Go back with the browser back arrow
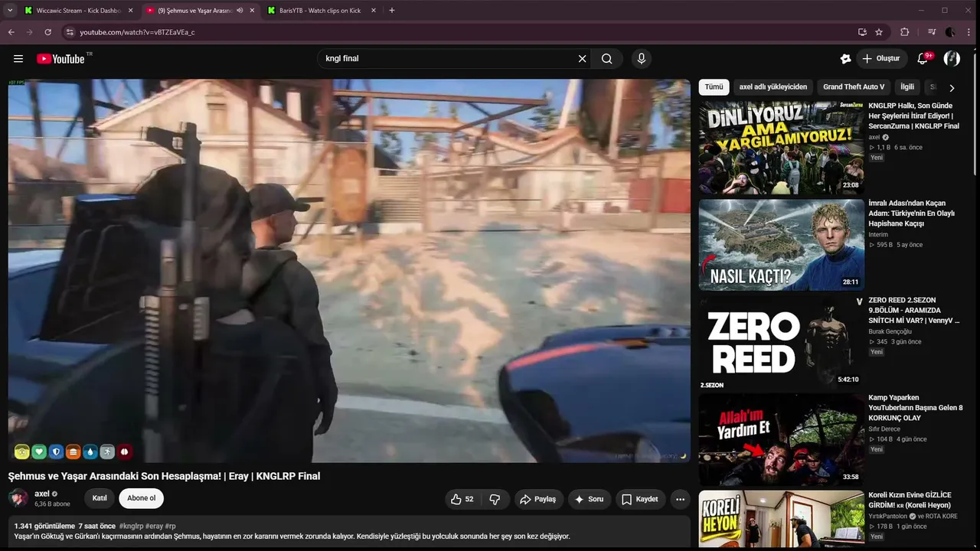Screen dimensions: 980x551 11,32
